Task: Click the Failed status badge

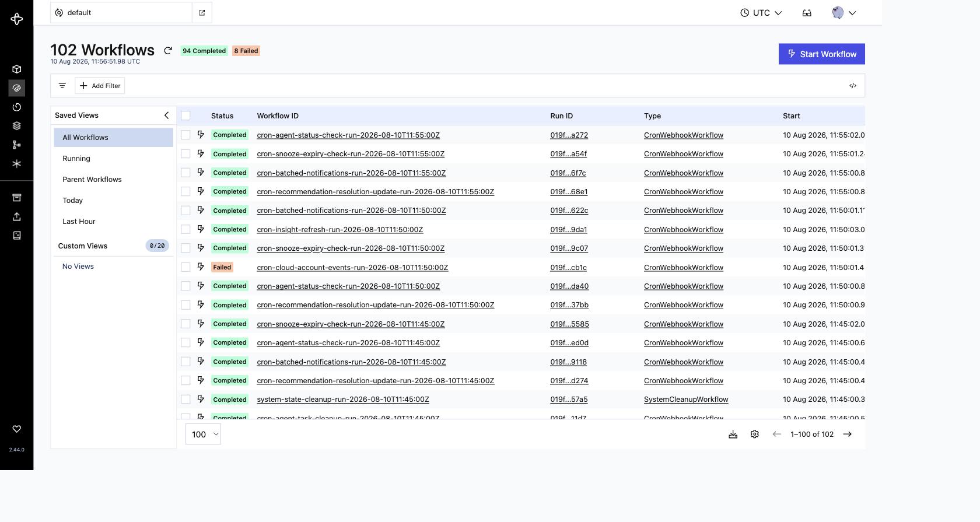Action: click(222, 267)
